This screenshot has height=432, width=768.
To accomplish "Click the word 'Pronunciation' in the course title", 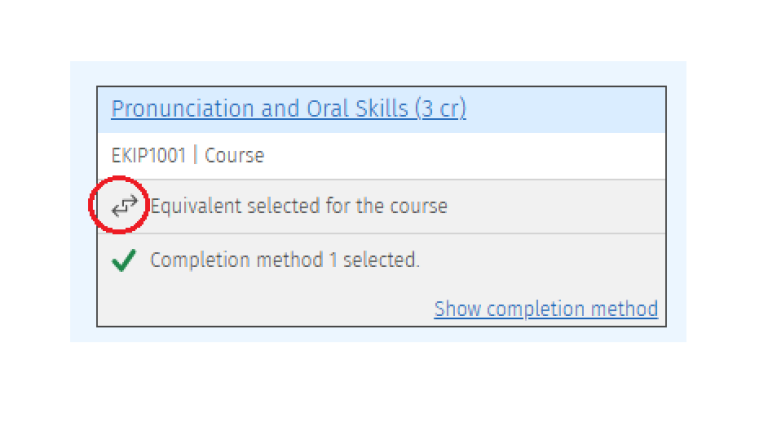I will pyautogui.click(x=182, y=109).
